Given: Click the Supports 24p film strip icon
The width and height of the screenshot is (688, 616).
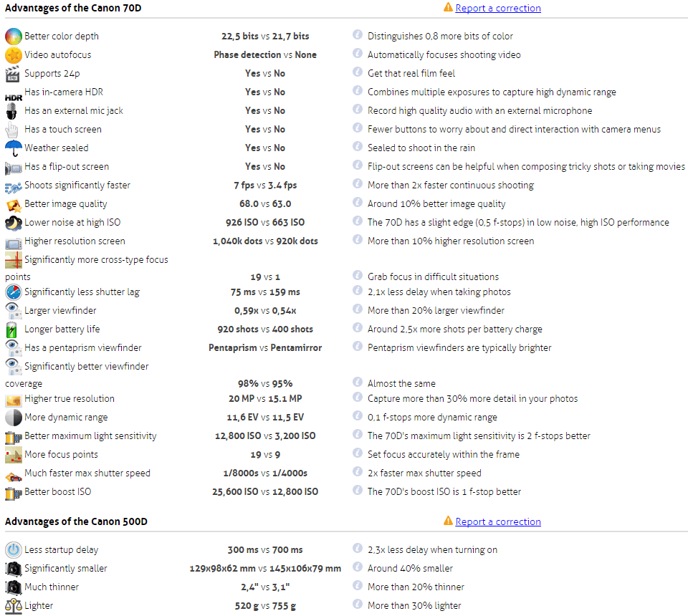Looking at the screenshot, I should 14,73.
